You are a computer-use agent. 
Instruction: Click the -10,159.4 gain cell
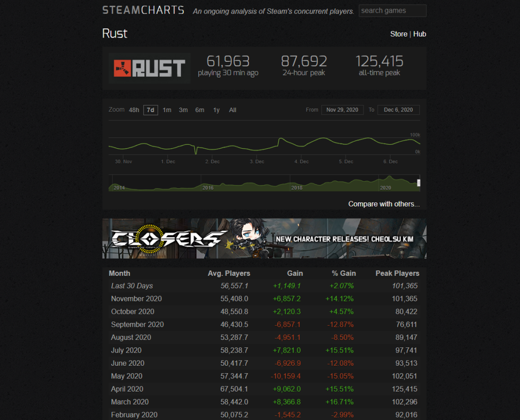285,376
